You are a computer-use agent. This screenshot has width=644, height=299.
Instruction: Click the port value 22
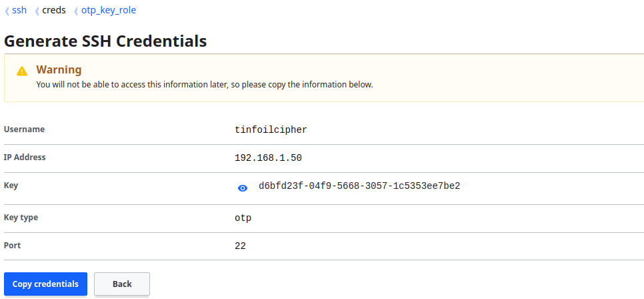click(240, 246)
